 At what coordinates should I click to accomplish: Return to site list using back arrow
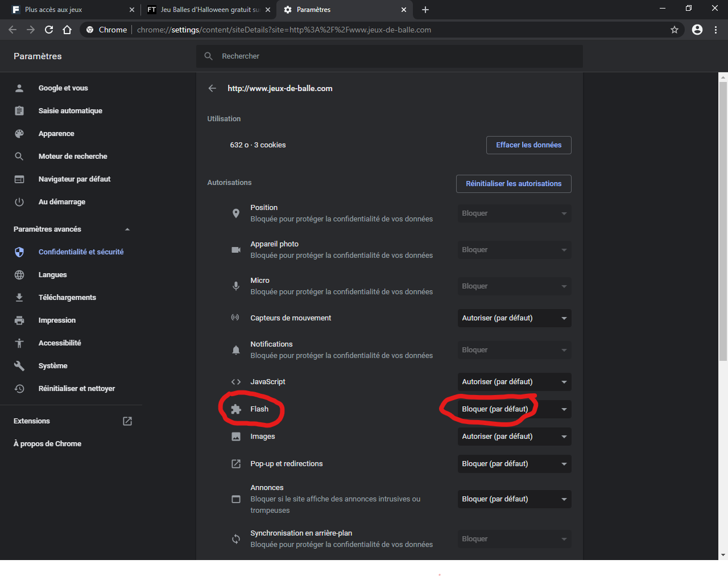point(212,88)
